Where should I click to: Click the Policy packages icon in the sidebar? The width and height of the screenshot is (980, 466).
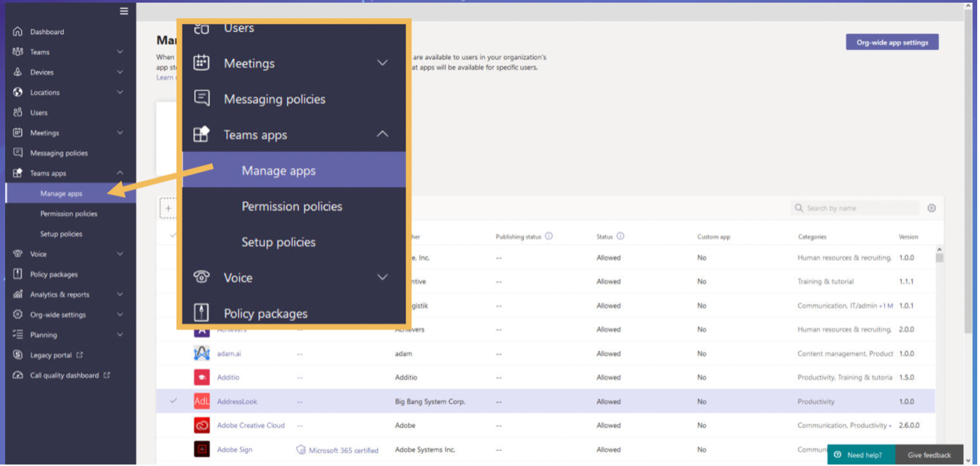point(18,274)
